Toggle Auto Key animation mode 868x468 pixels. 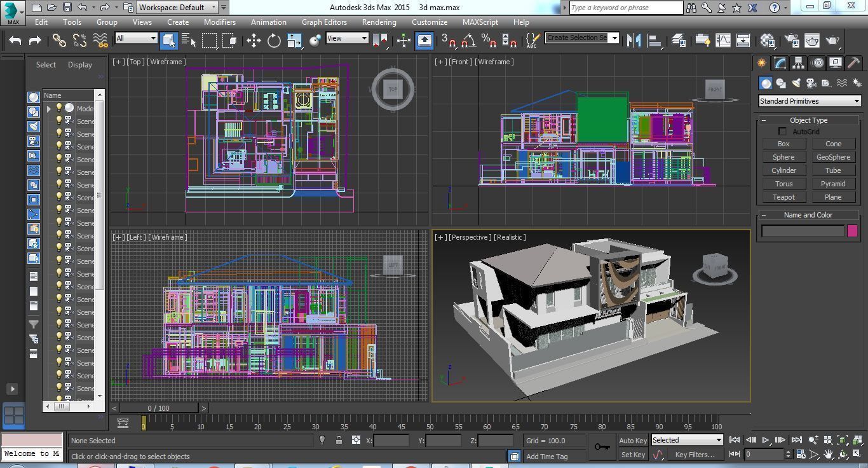[x=633, y=440]
